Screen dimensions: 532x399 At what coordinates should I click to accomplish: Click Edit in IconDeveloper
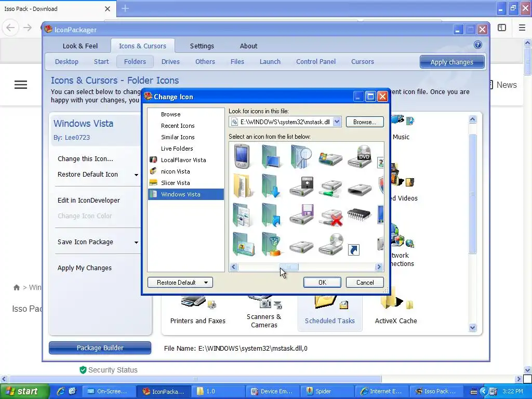(x=88, y=200)
